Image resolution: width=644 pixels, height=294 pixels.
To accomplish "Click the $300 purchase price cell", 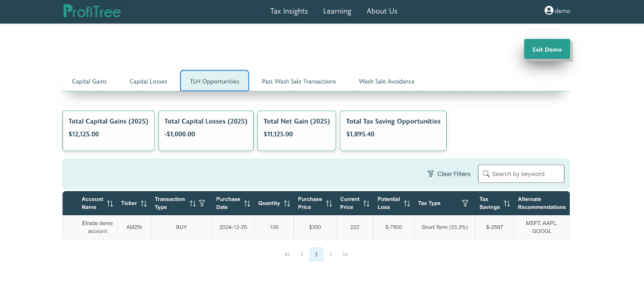I will click(315, 227).
